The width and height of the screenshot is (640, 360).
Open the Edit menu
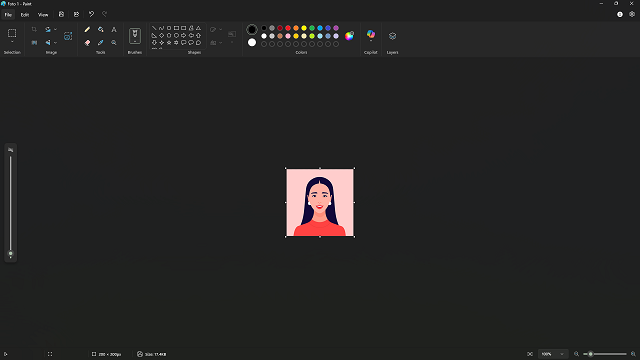pos(25,15)
